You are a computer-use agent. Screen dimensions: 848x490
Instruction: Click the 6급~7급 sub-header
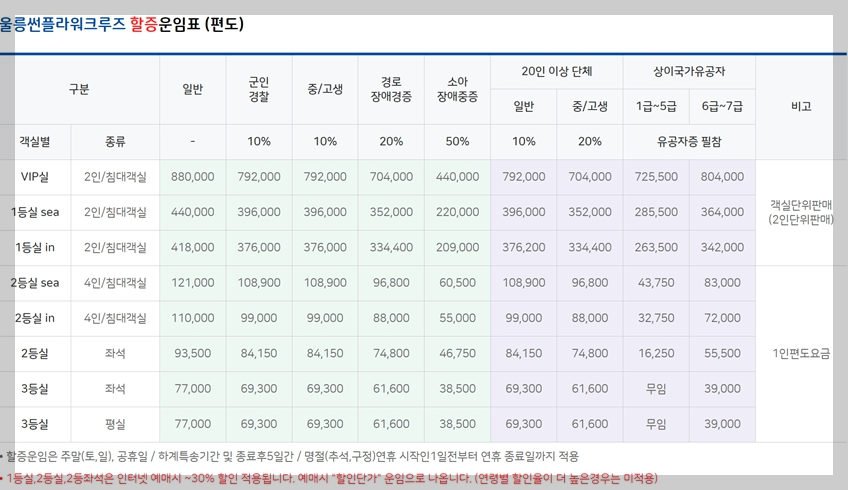tap(722, 107)
